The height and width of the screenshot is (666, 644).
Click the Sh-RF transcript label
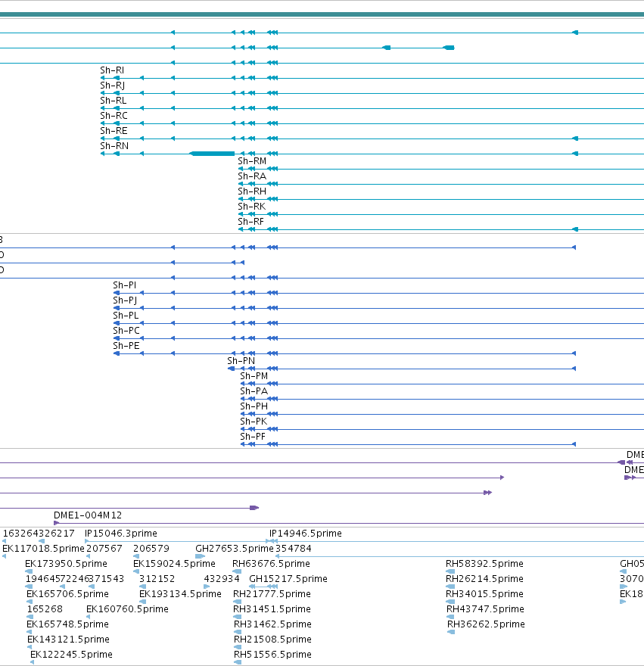[x=250, y=222]
